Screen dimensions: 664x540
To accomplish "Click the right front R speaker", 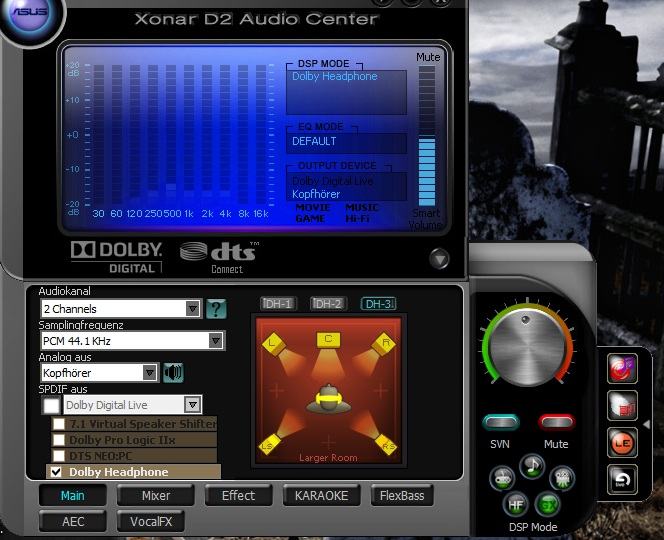I will [x=384, y=343].
